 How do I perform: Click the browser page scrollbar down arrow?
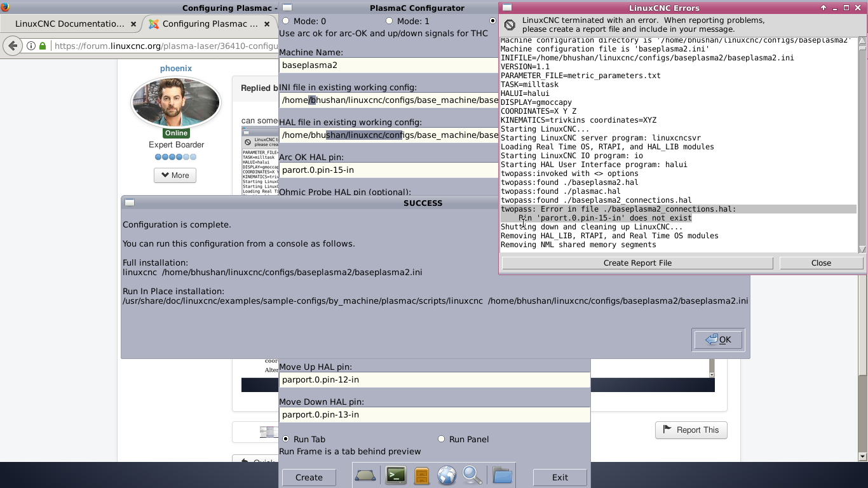862,456
